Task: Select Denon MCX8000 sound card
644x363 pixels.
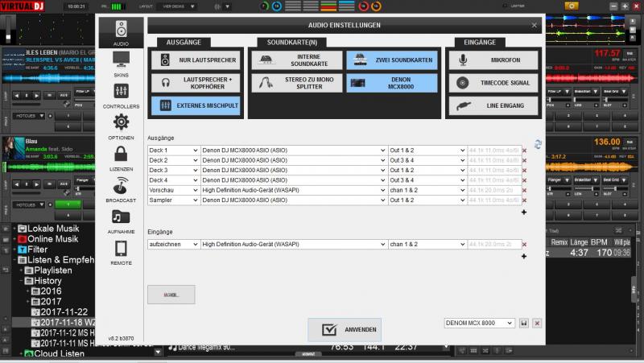Action: tap(392, 83)
